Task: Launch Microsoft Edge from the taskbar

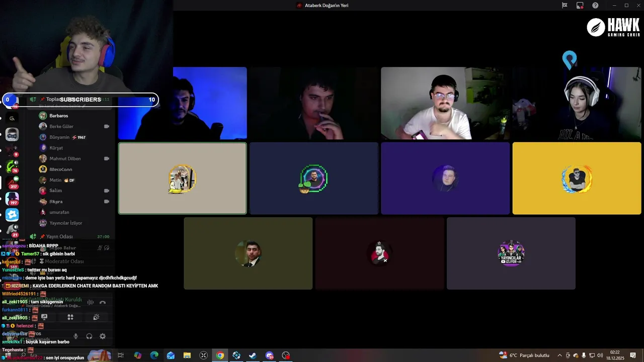Action: (x=154, y=355)
